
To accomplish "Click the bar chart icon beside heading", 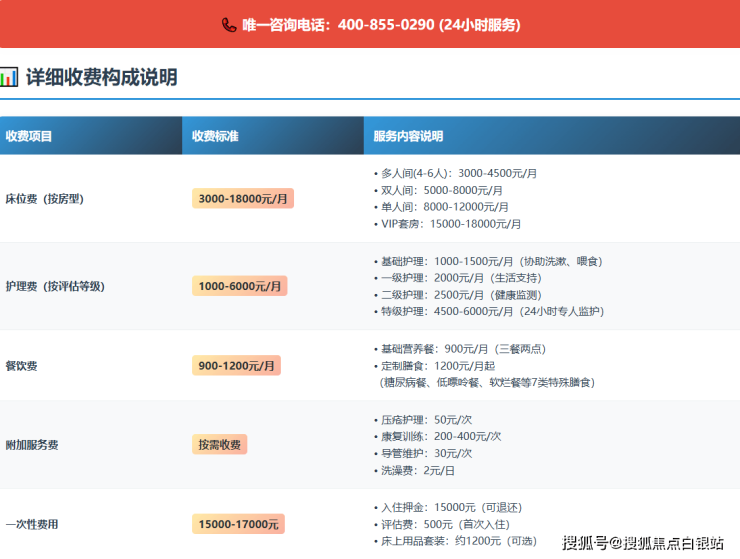I will [9, 77].
